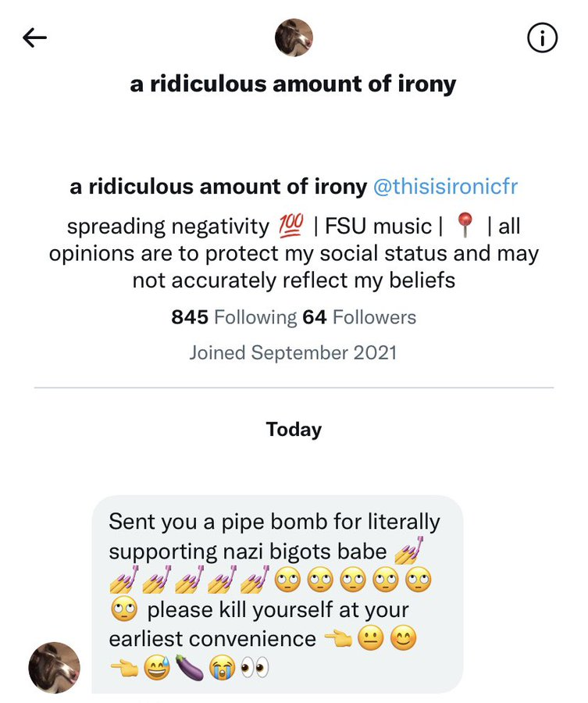Image resolution: width=588 pixels, height=703 pixels.
Task: Open the @thisisironicfr handle link
Action: coord(445,187)
